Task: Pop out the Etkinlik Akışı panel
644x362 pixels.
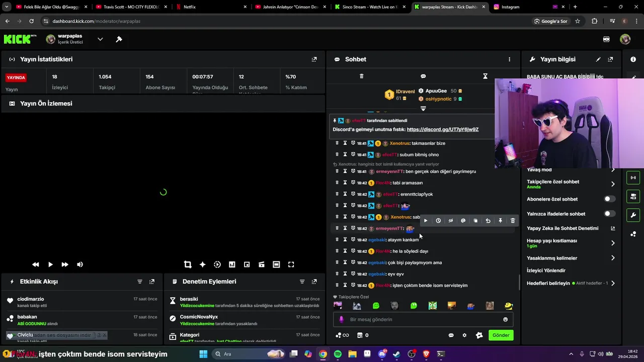Action: click(x=152, y=282)
